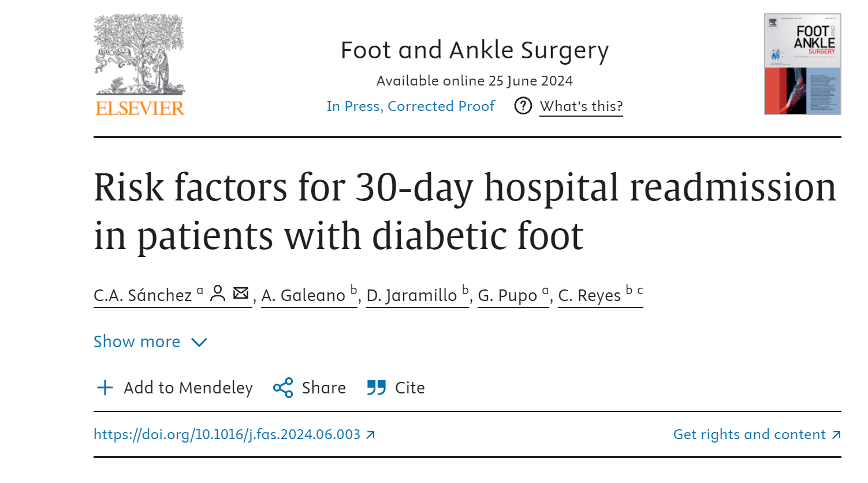Open author C. Reyes details
Screen dimensions: 868x483
point(590,295)
